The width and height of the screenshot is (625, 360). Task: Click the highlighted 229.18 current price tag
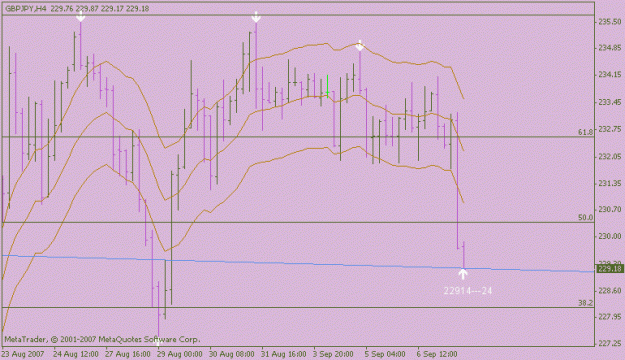610,269
